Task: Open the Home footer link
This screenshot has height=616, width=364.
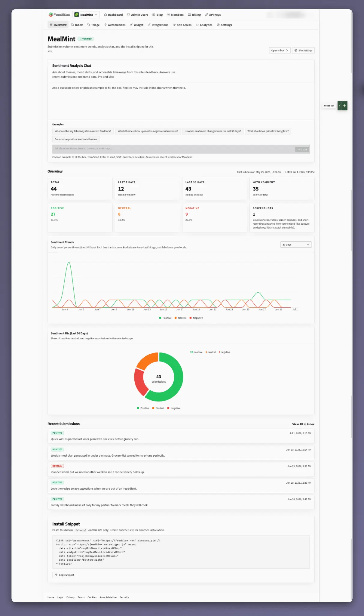Action: coord(51,597)
